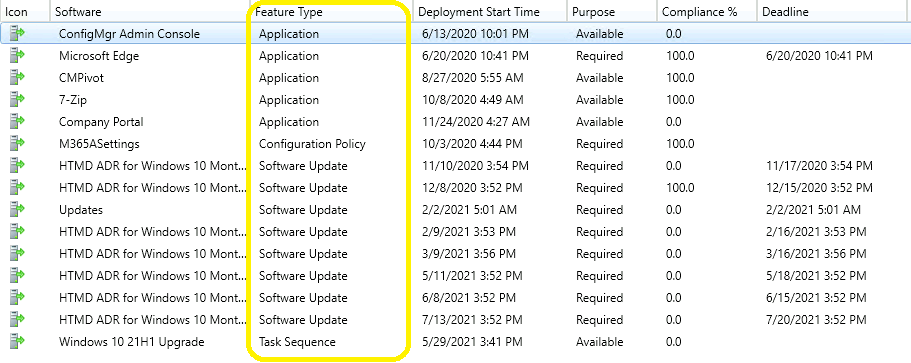Viewport: 911px width, 363px height.
Task: Click the Microsoft Edge deadline 6/20/2020 10:41 PM
Action: (x=819, y=56)
